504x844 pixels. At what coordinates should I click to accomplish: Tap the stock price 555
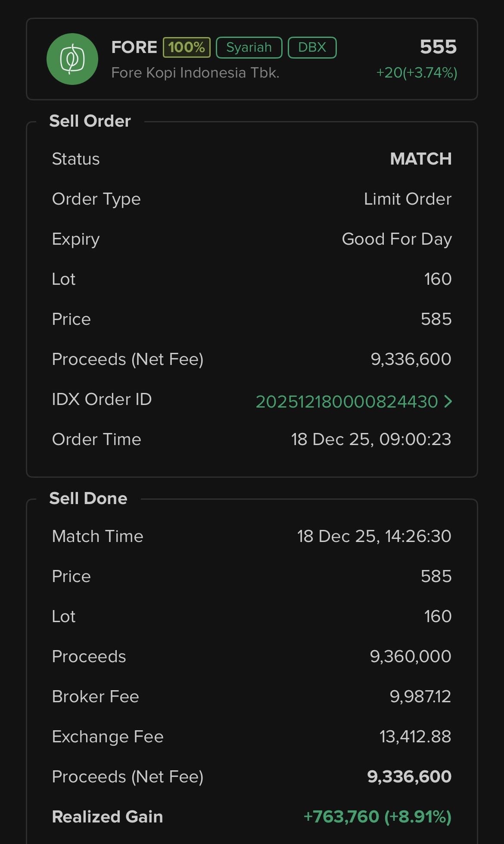click(x=438, y=47)
